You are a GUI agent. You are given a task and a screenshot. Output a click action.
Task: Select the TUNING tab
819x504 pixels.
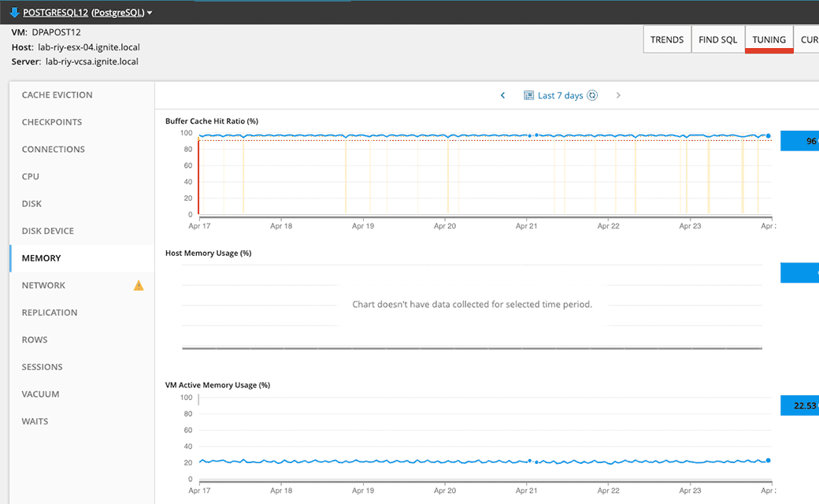(x=769, y=39)
